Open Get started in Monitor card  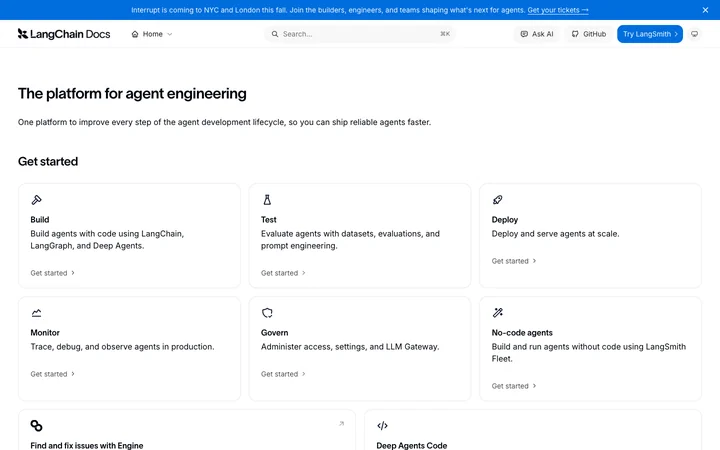52,374
